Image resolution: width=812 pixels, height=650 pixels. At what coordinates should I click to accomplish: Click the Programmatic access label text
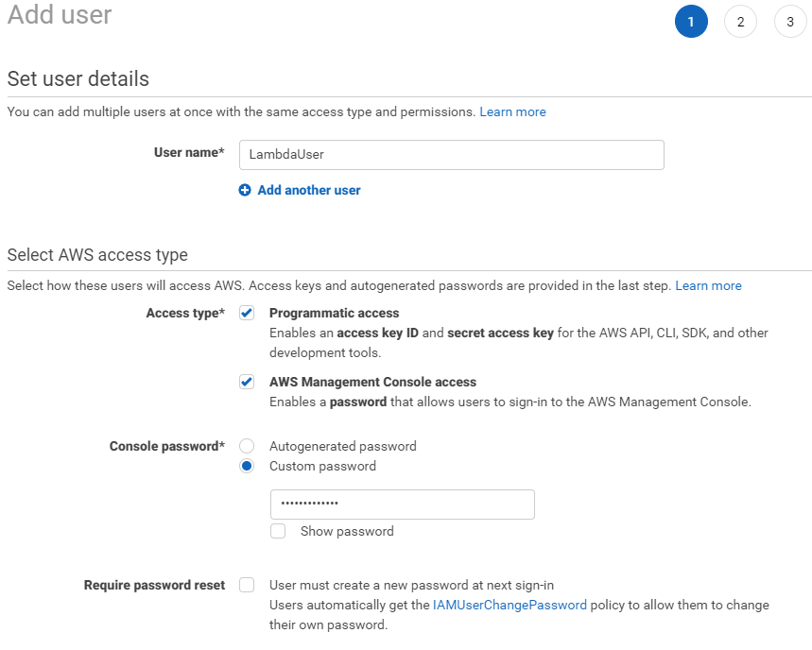click(x=334, y=313)
